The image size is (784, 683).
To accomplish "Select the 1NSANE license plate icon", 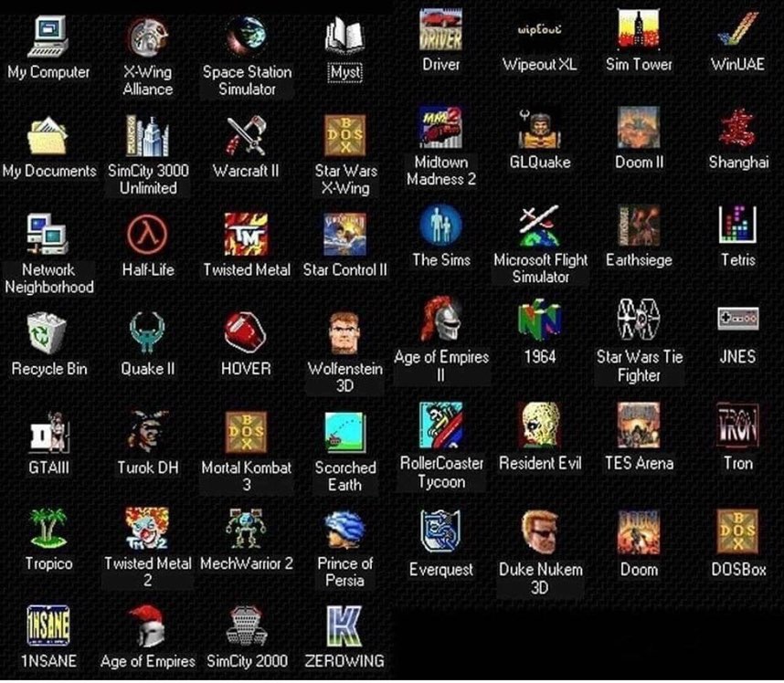I will coord(48,625).
